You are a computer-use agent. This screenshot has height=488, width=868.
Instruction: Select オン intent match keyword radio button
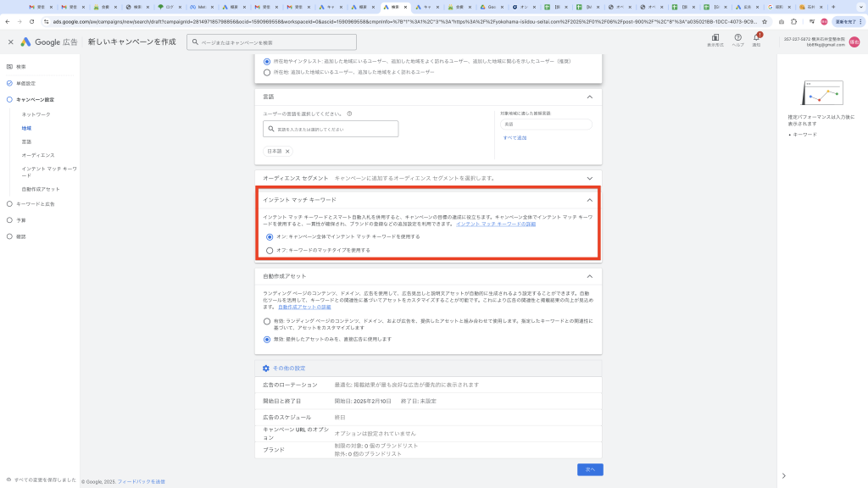[x=269, y=236]
